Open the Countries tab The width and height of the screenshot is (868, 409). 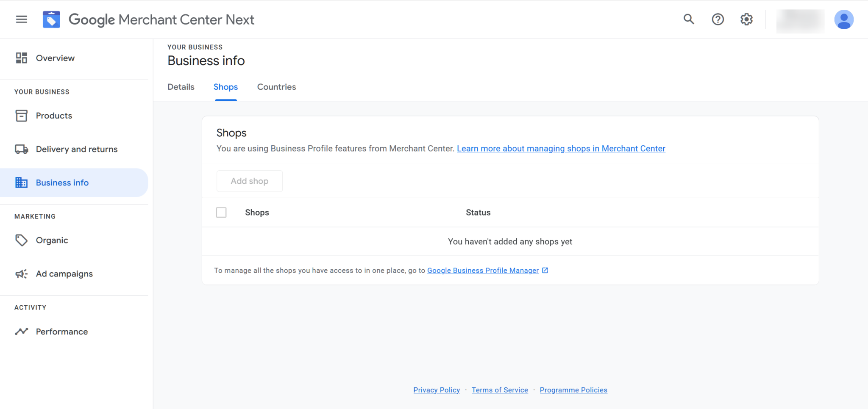coord(276,87)
